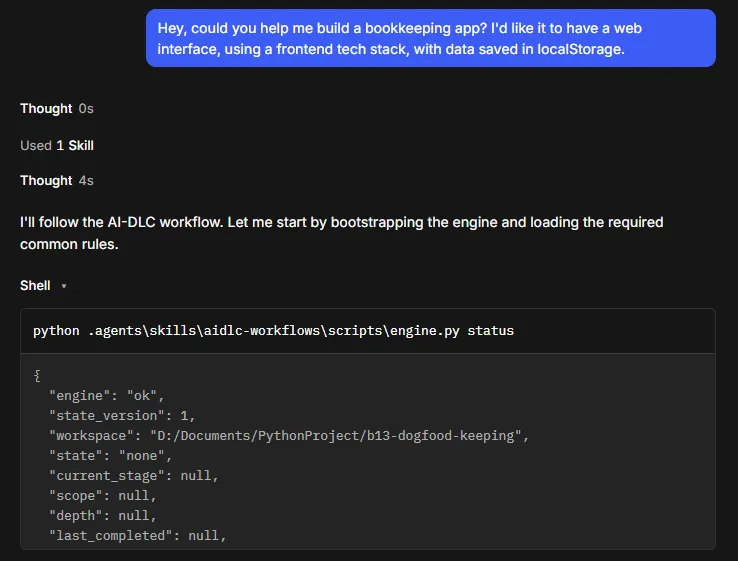
Task: Click the "workspace" path line
Action: coord(289,436)
